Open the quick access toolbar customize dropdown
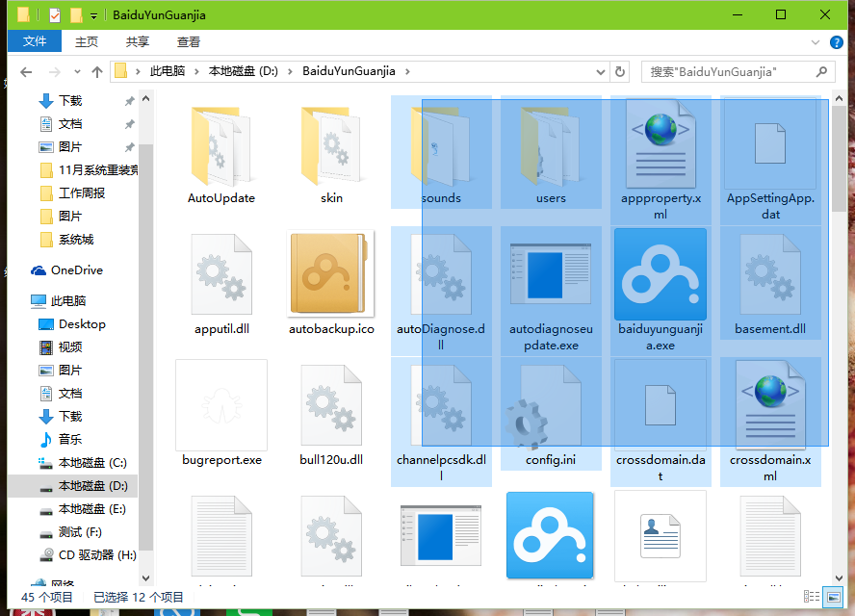The image size is (855, 616). [x=93, y=15]
